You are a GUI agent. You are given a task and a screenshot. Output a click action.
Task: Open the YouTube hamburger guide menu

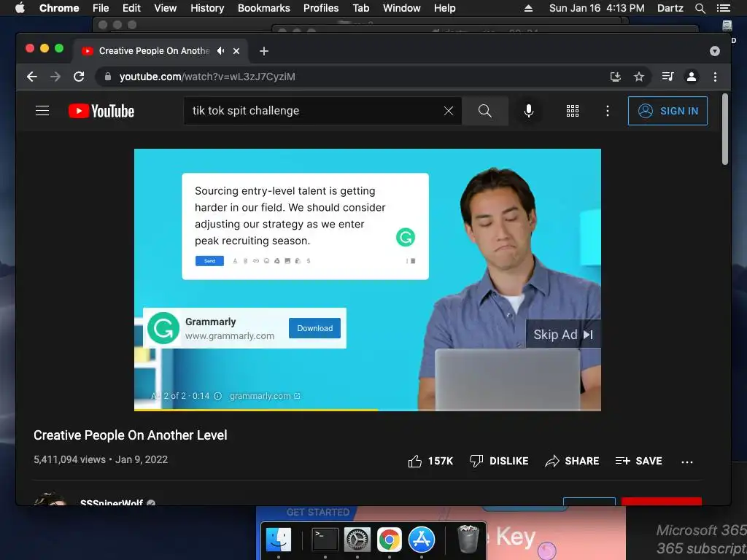(42, 111)
